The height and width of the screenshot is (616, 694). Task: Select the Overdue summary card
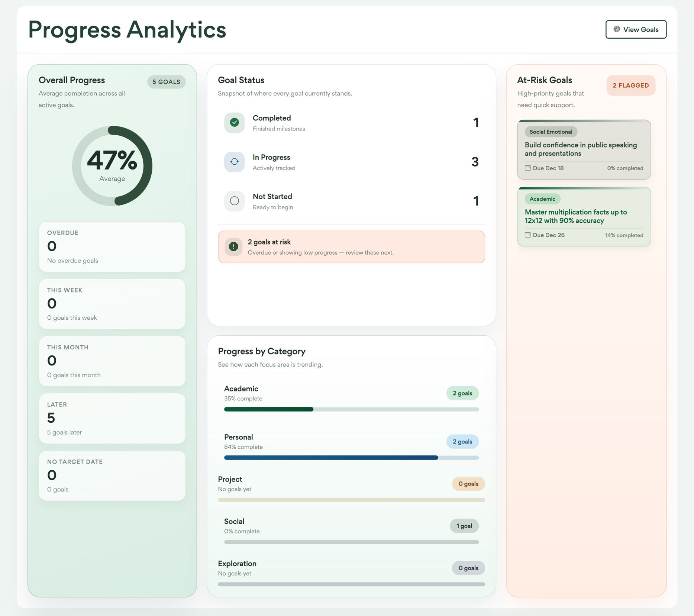pos(112,246)
